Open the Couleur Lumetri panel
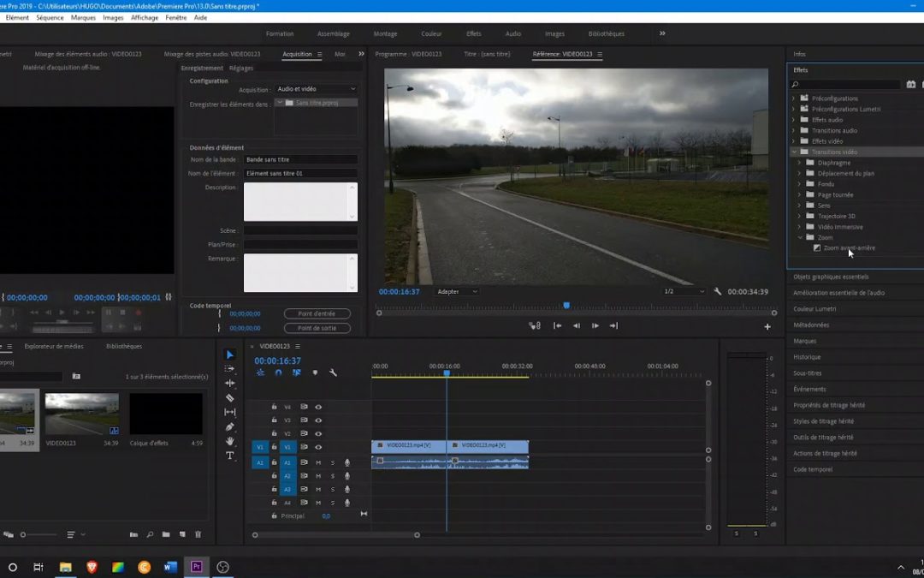The width and height of the screenshot is (924, 578). tap(813, 308)
